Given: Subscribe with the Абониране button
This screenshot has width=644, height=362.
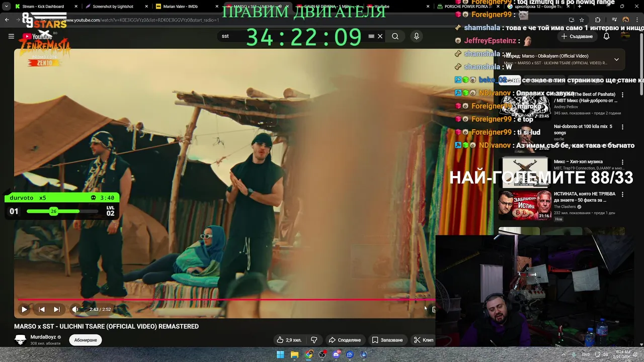Looking at the screenshot, I should click(86, 340).
